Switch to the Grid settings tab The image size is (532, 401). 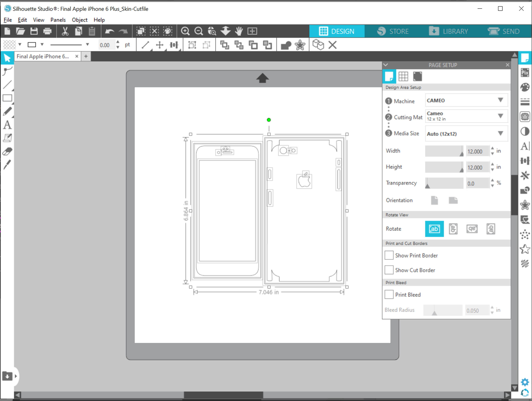[x=403, y=76]
